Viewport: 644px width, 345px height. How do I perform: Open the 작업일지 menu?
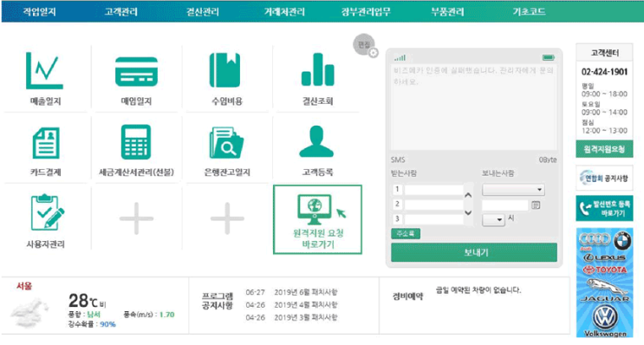[x=39, y=11]
